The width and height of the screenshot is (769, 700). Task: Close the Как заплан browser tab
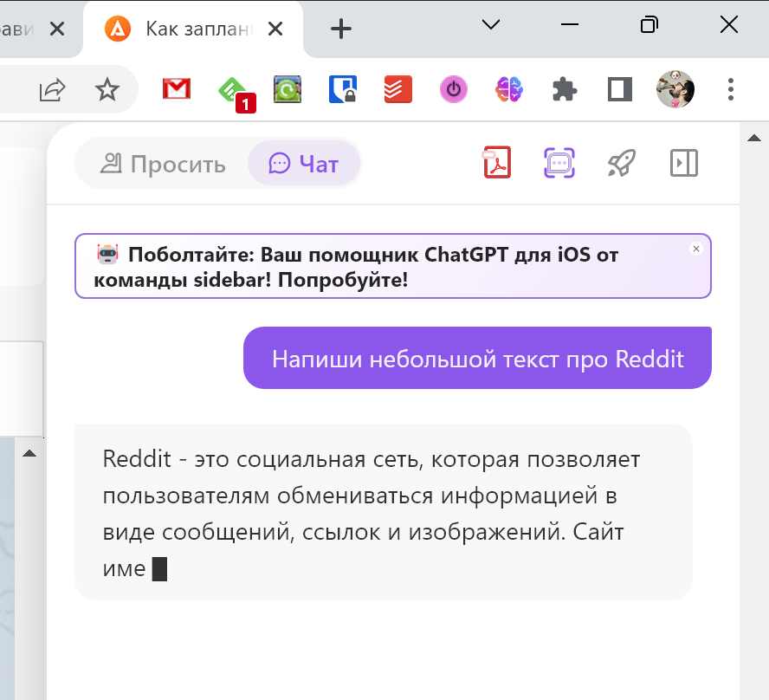tap(275, 29)
